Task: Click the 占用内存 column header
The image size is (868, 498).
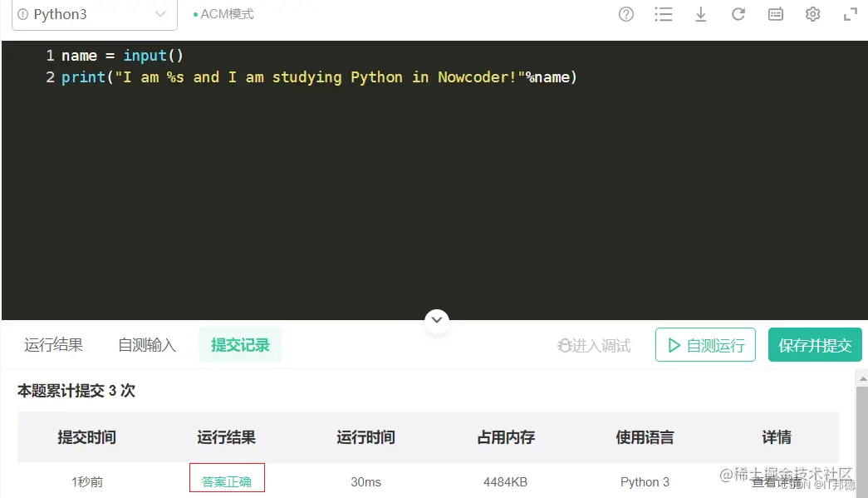Action: (x=505, y=437)
